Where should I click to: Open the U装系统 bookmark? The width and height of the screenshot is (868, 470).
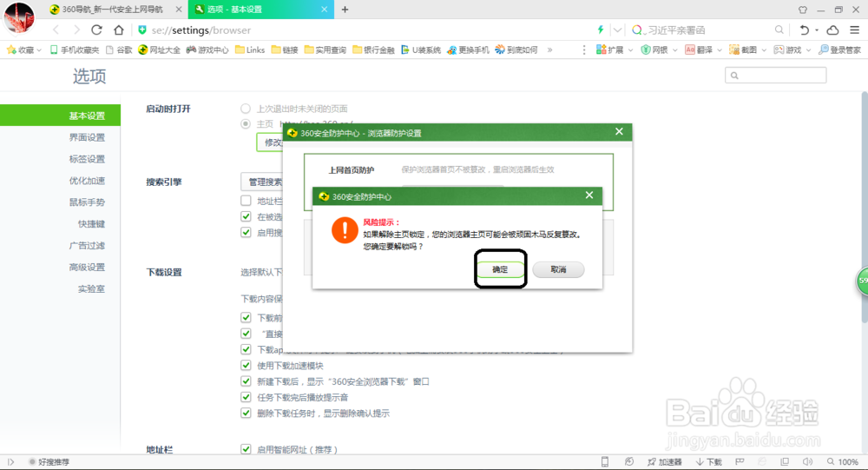pyautogui.click(x=421, y=50)
